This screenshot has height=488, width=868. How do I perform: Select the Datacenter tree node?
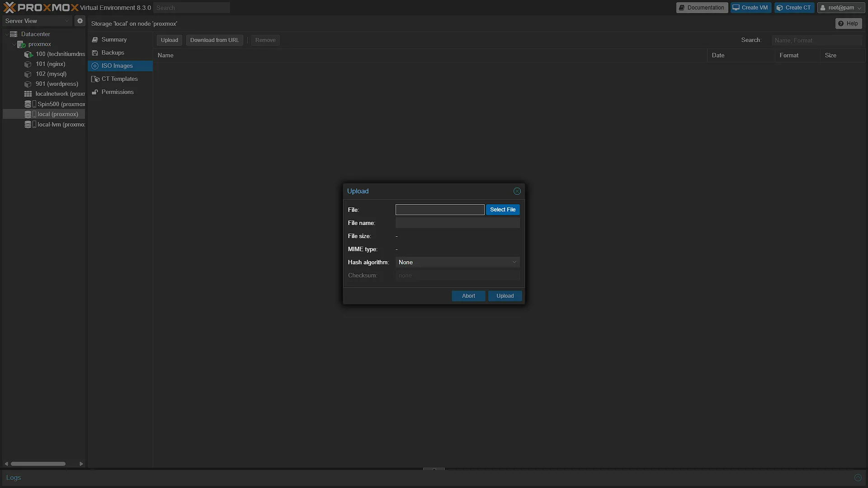(35, 34)
